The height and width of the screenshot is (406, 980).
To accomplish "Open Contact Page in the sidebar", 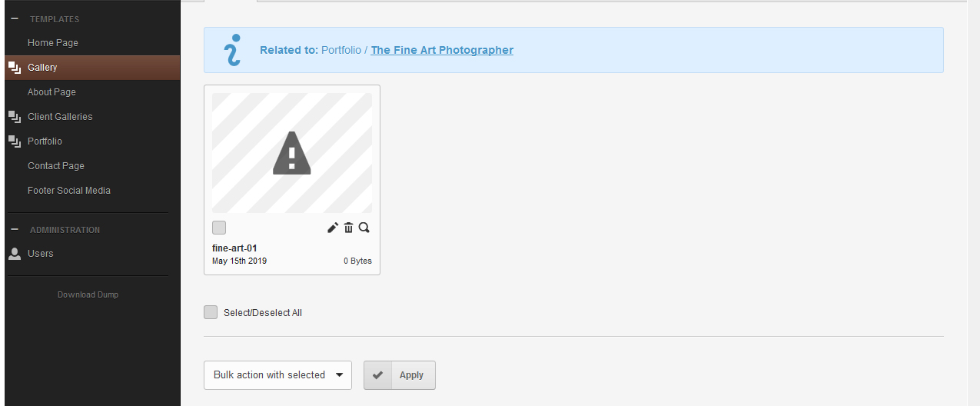I will pyautogui.click(x=56, y=166).
